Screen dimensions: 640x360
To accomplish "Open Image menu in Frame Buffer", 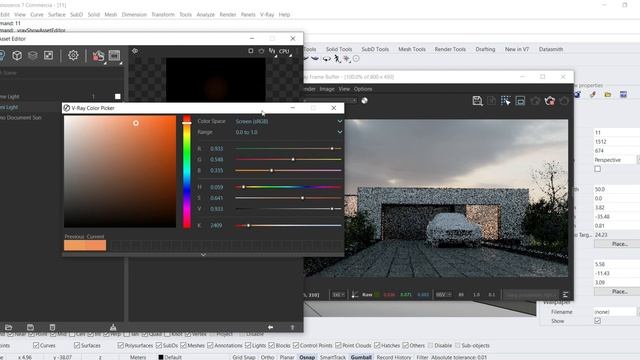I will pos(327,89).
